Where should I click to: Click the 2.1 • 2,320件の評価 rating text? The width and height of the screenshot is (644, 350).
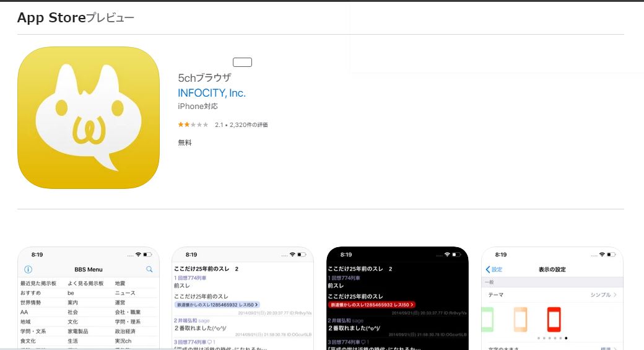[x=241, y=125]
